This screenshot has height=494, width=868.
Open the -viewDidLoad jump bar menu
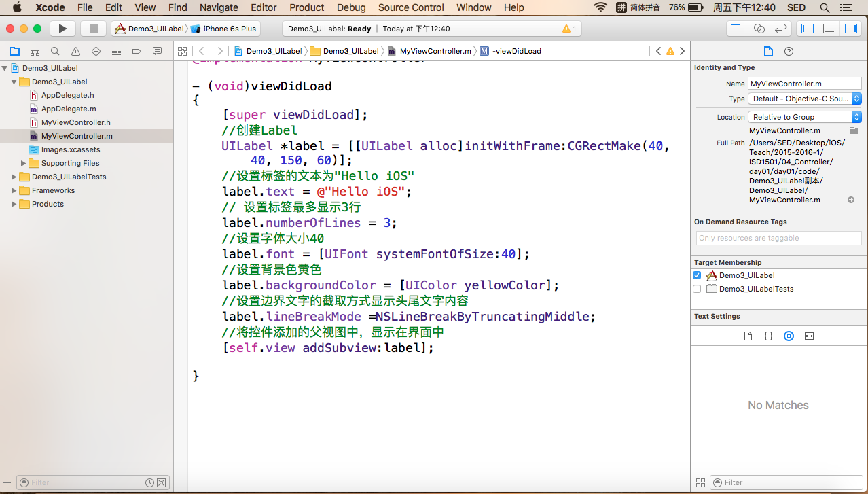[x=511, y=51]
